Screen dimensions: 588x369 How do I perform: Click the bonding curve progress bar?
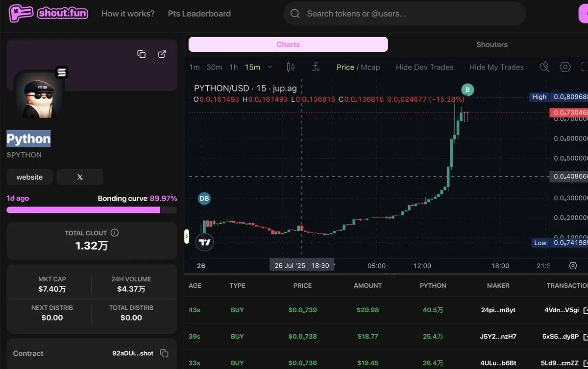(x=92, y=210)
